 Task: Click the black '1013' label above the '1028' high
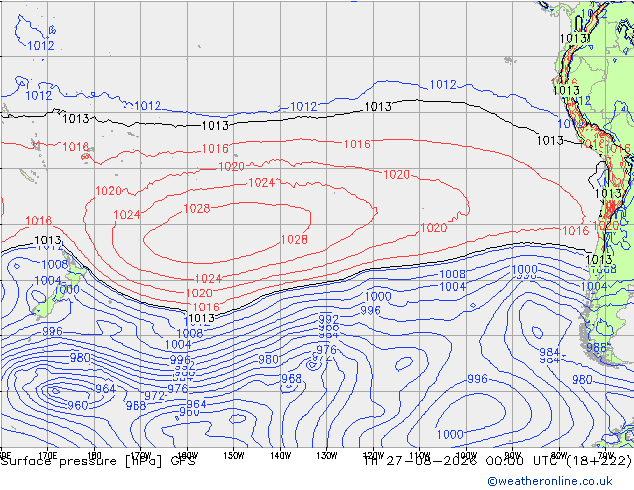pos(215,126)
